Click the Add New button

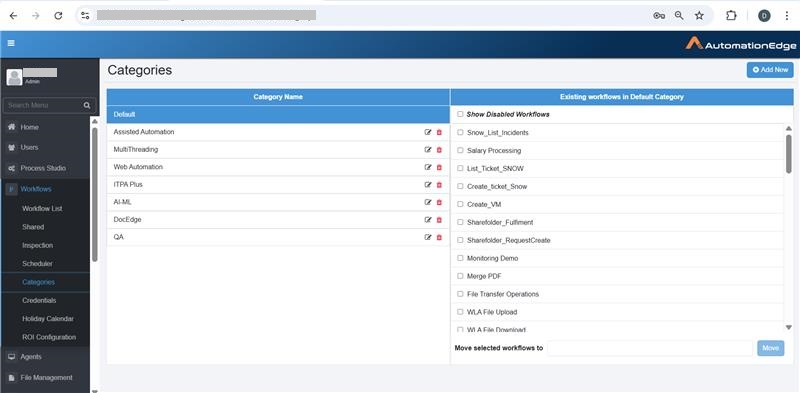770,70
